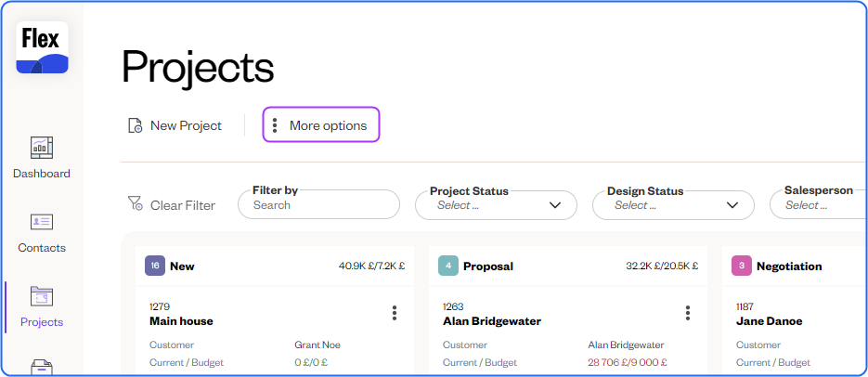Click the Clear Filter funnel icon
This screenshot has height=377, width=868.
(x=136, y=204)
